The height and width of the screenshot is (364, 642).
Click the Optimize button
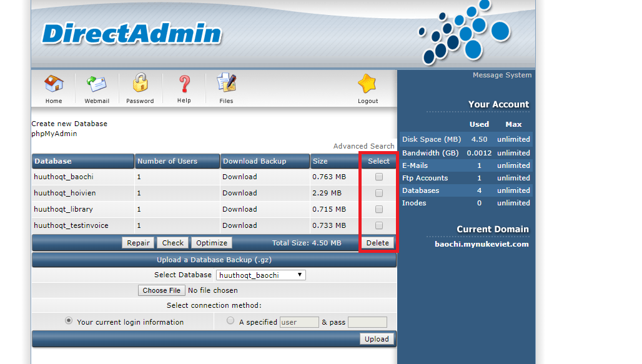point(211,243)
